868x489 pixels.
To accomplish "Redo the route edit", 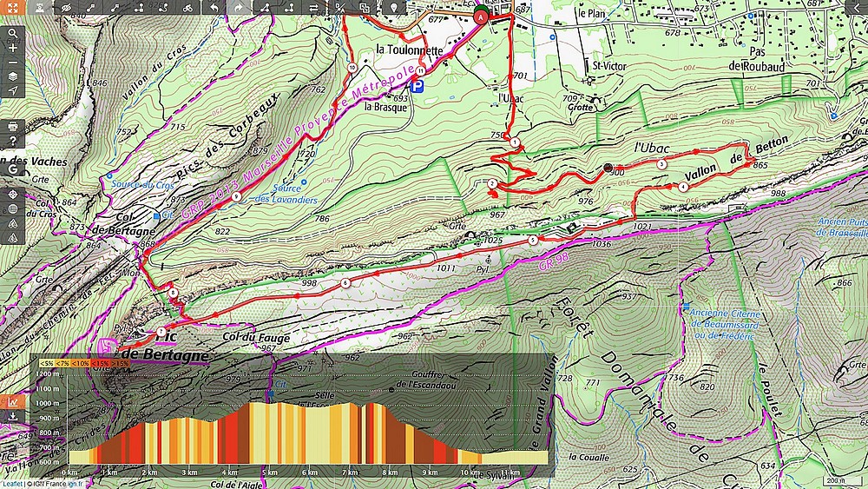I will pos(238,7).
